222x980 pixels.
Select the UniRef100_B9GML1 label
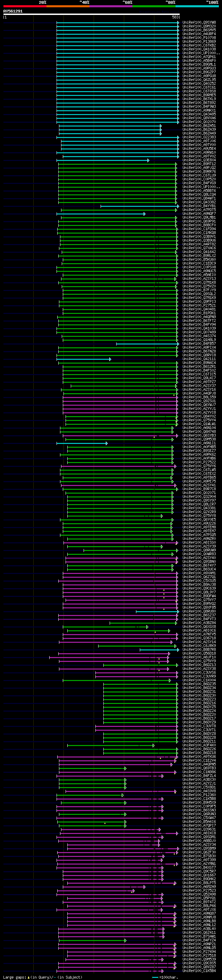point(199,64)
